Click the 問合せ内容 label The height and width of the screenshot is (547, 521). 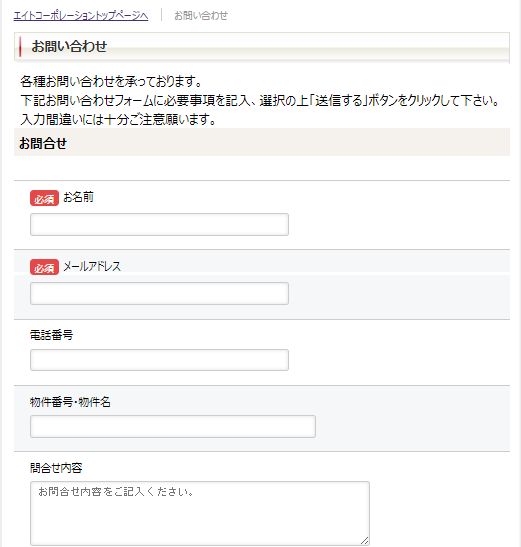[56, 468]
